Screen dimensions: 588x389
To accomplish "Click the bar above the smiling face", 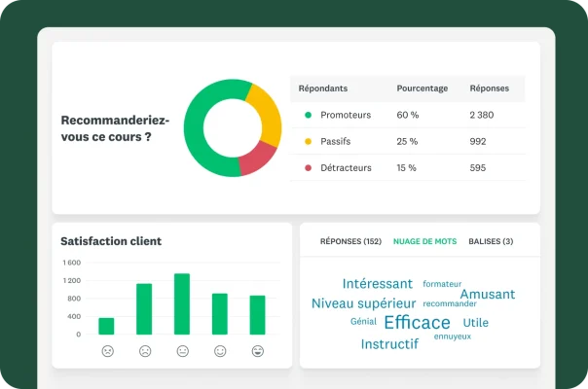I will (220, 314).
